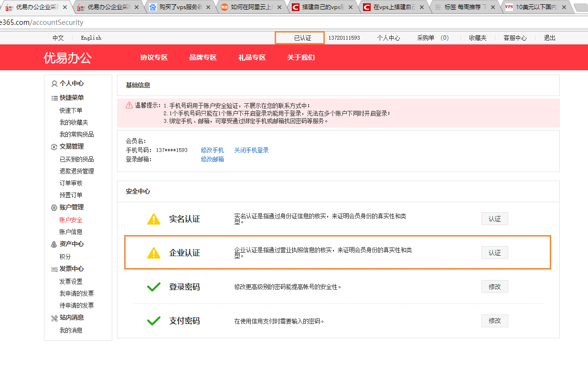Click the 关闭手机登录 link
Image resolution: width=588 pixels, height=367 pixels.
251,150
